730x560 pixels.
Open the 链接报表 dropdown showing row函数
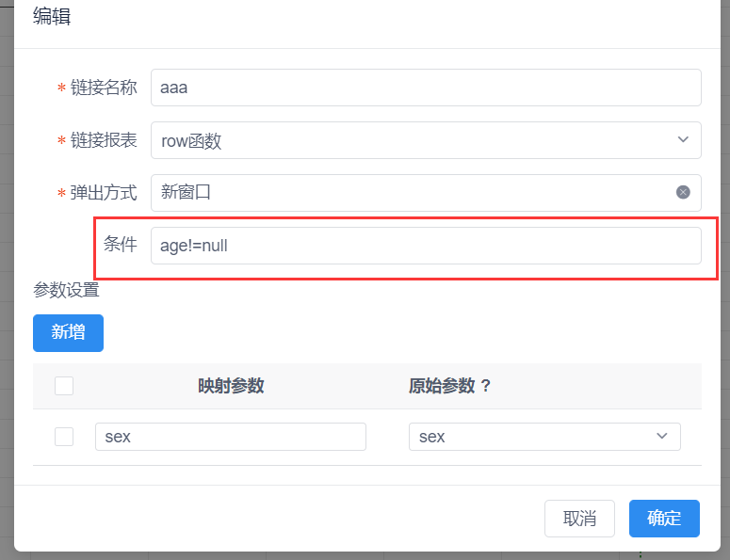tap(426, 140)
